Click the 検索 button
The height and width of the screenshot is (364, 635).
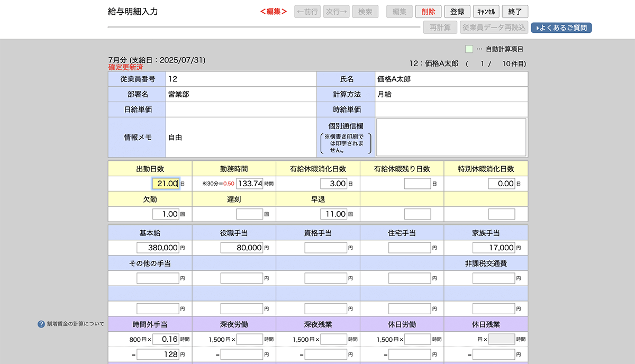pos(366,12)
